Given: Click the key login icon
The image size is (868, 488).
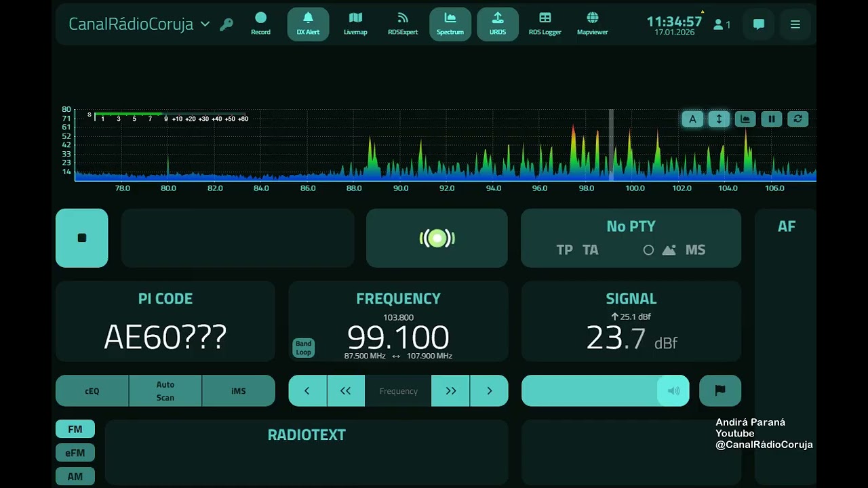Looking at the screenshot, I should 226,24.
